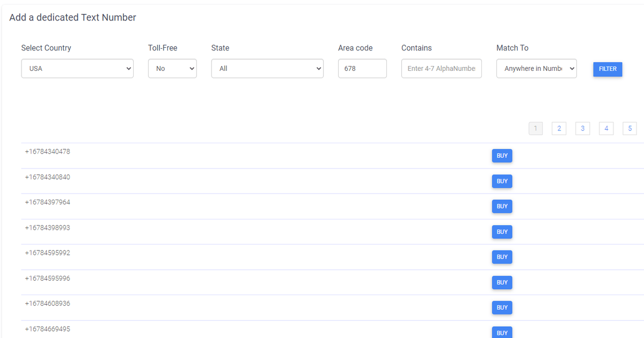Open the Select Country dropdown
Image resolution: width=644 pixels, height=338 pixels.
[77, 69]
